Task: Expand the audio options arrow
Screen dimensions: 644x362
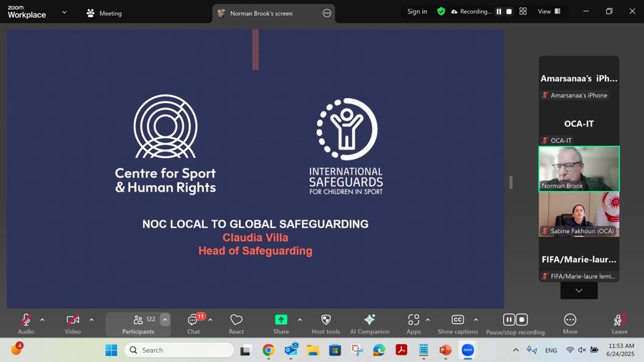Action: pos(42,320)
